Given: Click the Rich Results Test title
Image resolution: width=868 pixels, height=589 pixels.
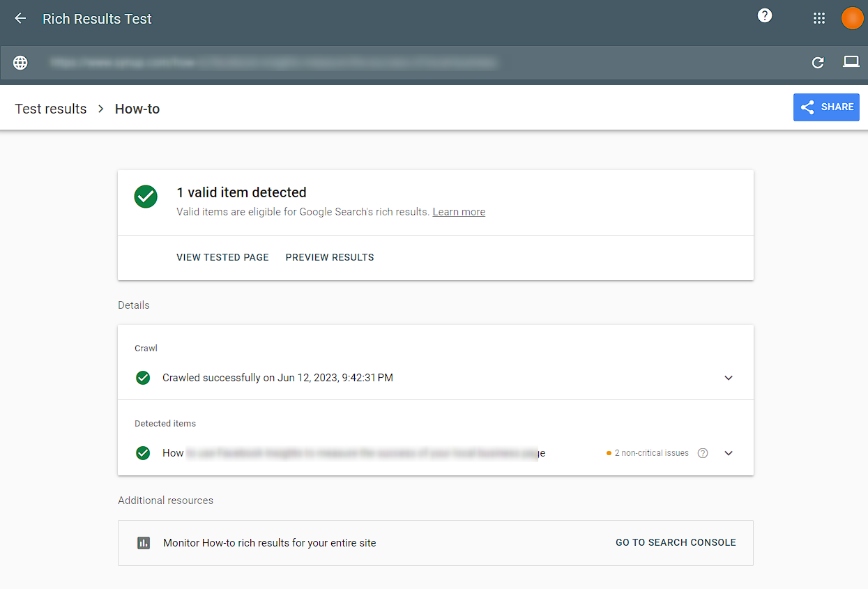Looking at the screenshot, I should (x=97, y=19).
